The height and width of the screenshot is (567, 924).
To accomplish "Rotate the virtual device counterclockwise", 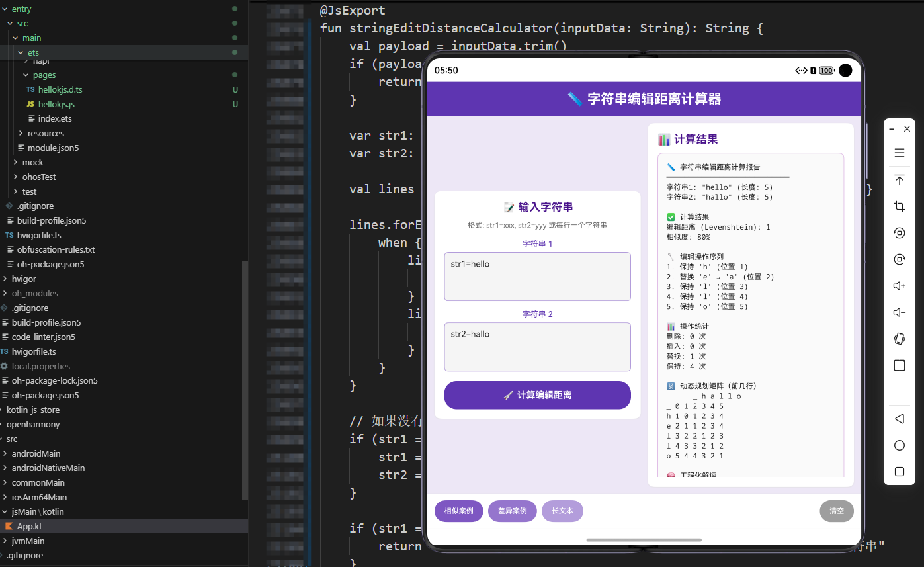I will click(x=900, y=232).
